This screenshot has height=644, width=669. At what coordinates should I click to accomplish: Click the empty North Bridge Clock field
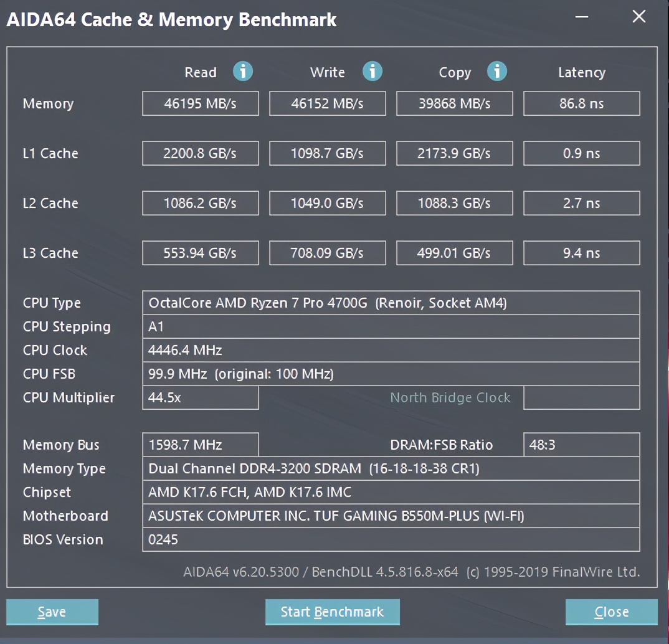click(582, 397)
